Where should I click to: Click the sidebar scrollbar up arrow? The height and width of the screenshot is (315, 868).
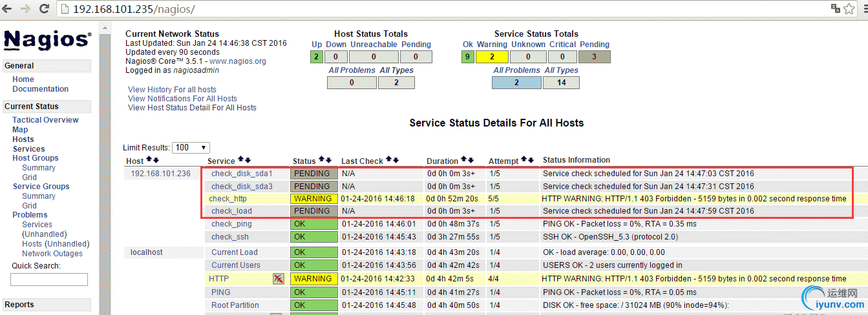pyautogui.click(x=105, y=28)
